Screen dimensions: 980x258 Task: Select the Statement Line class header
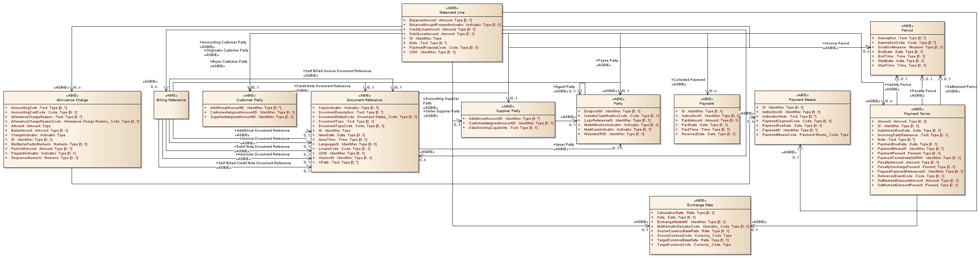coord(452,13)
